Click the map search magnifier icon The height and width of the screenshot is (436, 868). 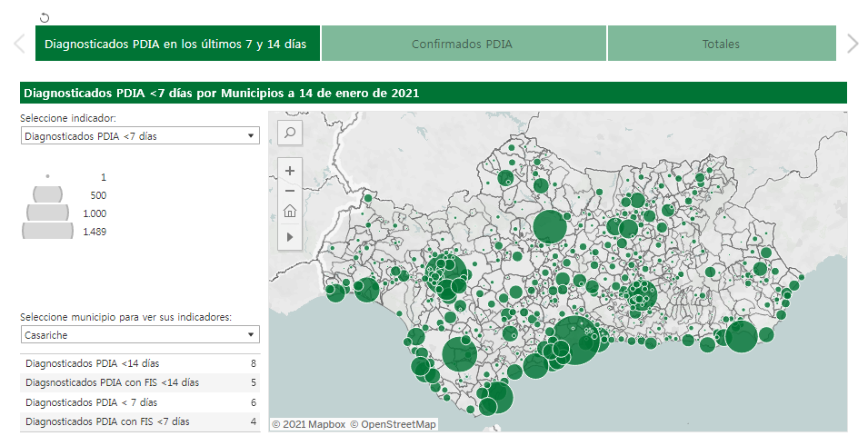click(290, 133)
